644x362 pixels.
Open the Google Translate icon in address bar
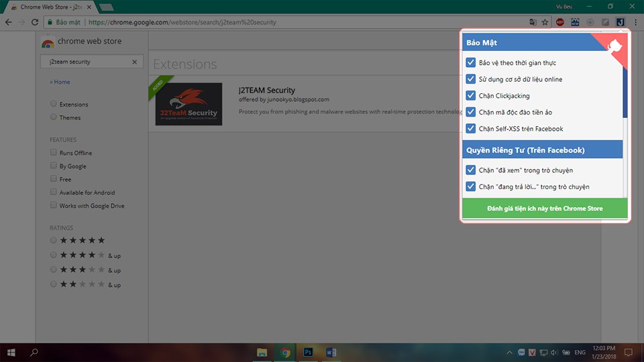(x=533, y=22)
